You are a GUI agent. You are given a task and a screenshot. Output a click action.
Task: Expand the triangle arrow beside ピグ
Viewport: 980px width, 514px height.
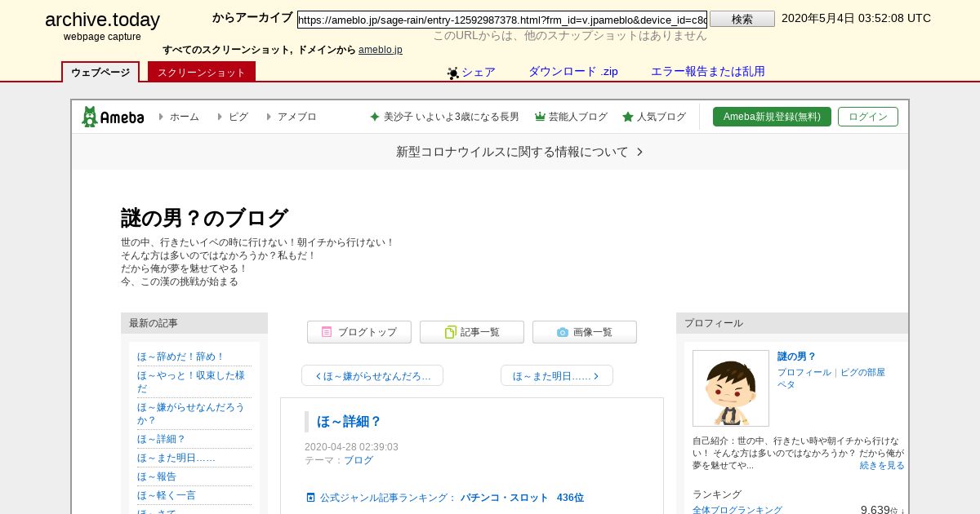point(220,117)
